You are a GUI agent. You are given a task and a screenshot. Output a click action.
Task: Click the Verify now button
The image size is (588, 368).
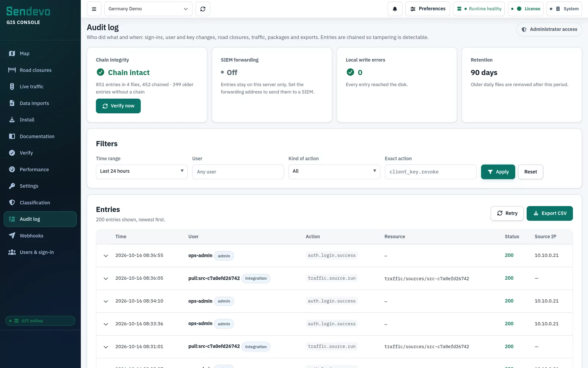point(118,106)
